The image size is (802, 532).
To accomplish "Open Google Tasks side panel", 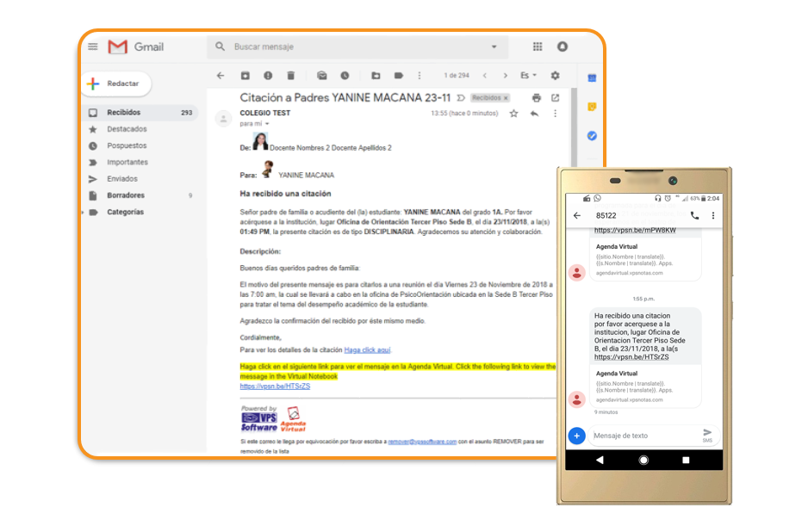I will pyautogui.click(x=592, y=136).
